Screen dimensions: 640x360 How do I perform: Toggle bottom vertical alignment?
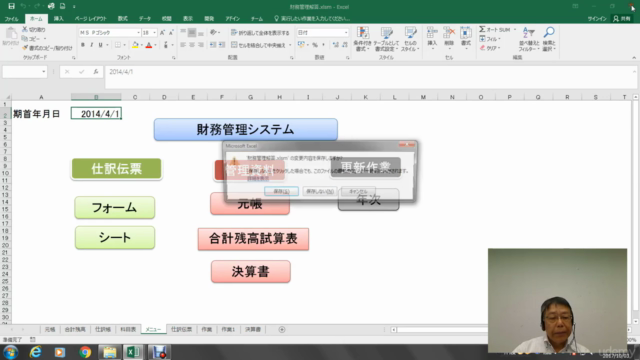click(x=200, y=33)
